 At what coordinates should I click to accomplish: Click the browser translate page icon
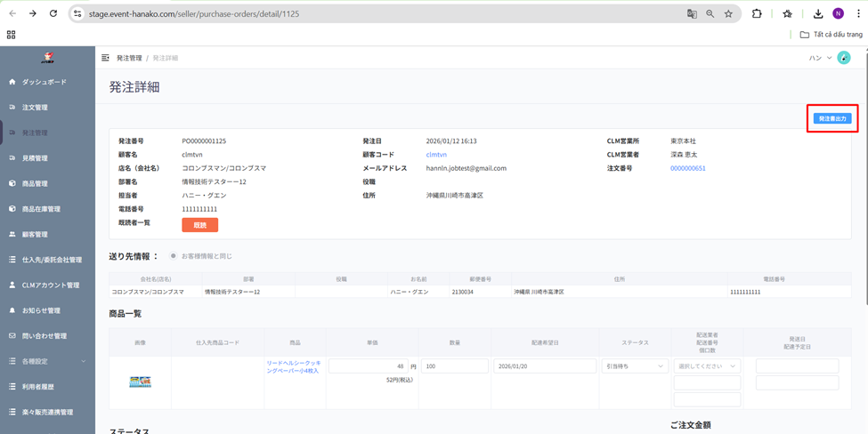click(692, 14)
